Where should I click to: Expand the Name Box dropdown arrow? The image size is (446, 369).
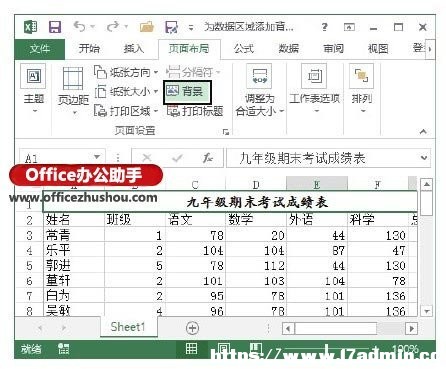(97, 157)
